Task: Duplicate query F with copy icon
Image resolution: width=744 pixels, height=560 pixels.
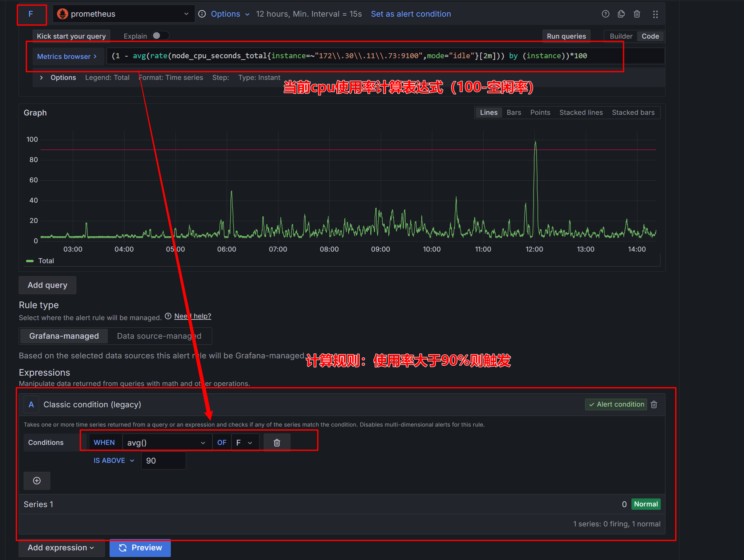Action: 621,14
